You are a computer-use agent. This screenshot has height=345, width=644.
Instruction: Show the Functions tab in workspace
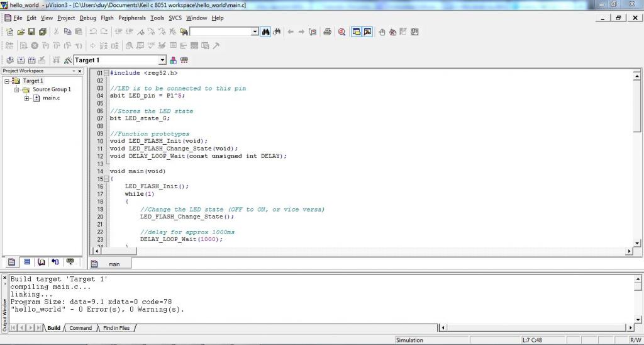pyautogui.click(x=55, y=262)
